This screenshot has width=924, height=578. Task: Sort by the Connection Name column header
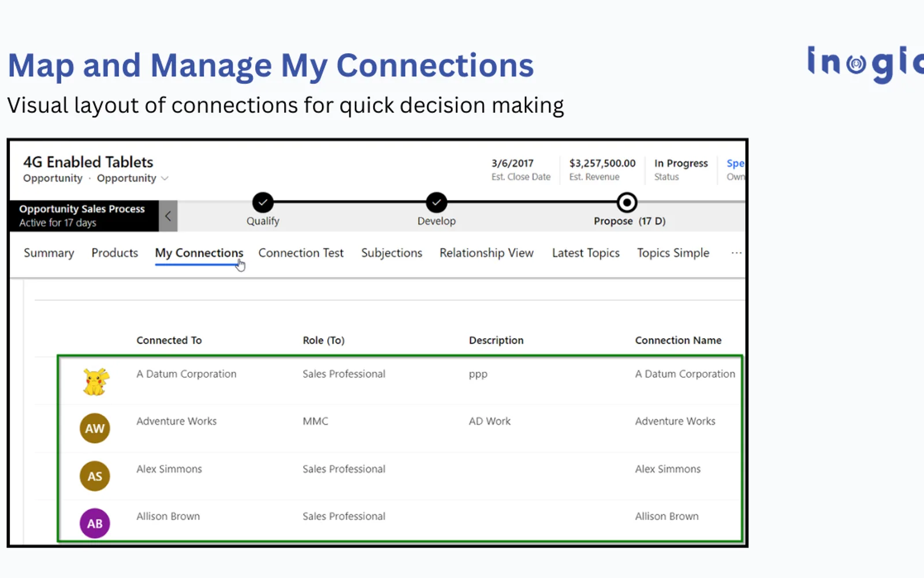coord(679,340)
